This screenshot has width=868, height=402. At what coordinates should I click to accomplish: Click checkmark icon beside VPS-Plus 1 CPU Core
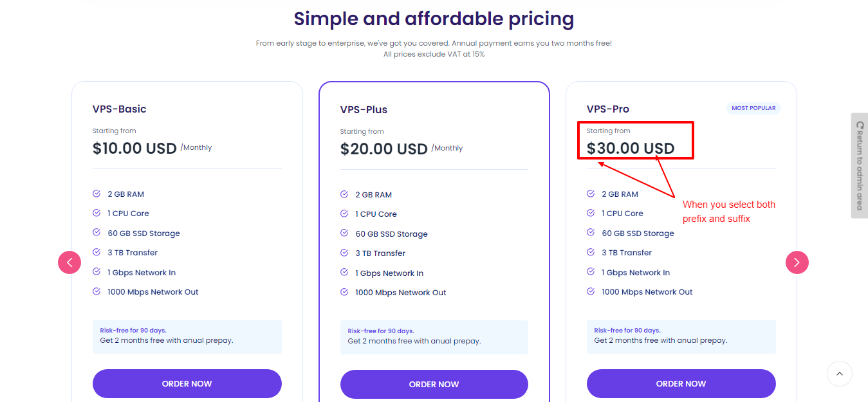click(344, 214)
